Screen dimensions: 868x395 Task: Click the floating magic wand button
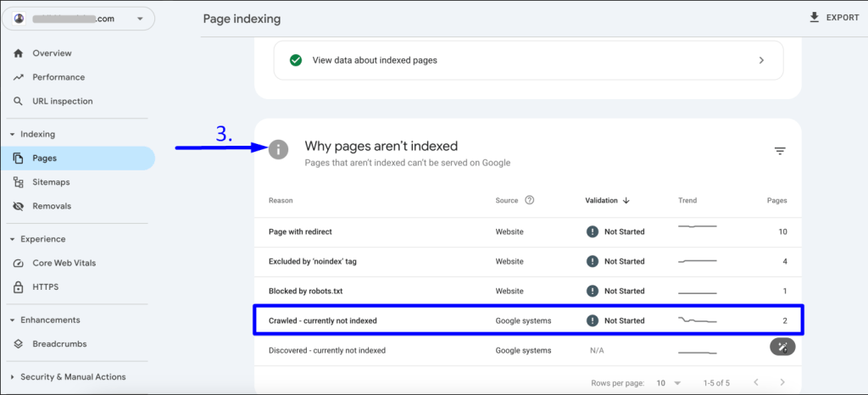782,347
